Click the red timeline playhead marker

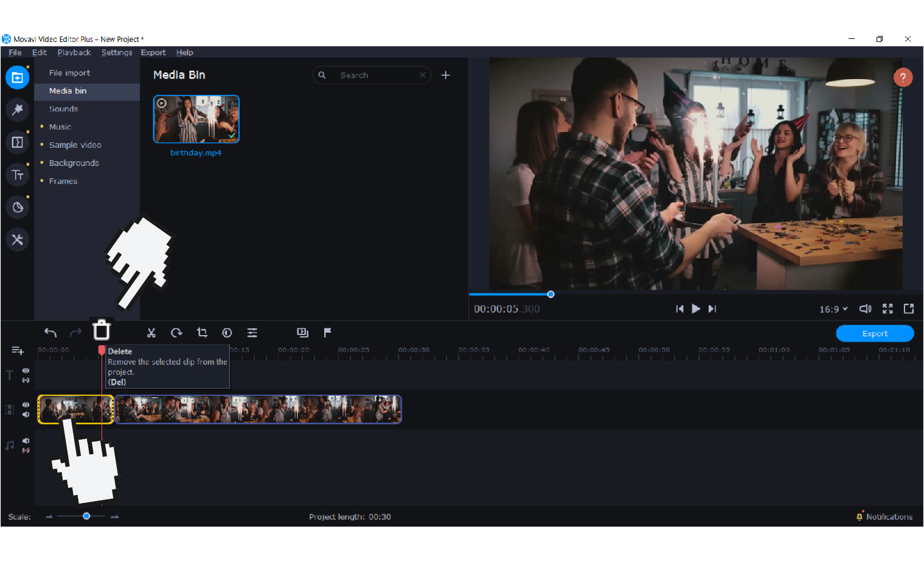(102, 350)
